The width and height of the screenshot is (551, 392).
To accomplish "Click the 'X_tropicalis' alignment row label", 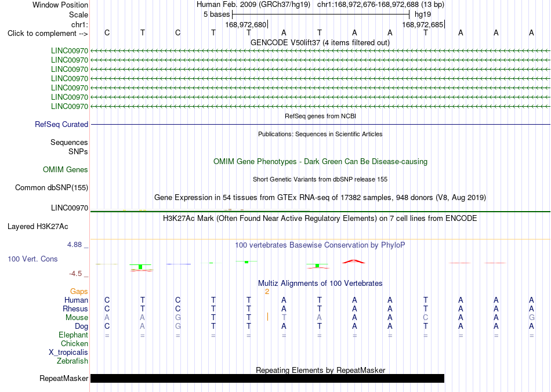I will [x=68, y=353].
